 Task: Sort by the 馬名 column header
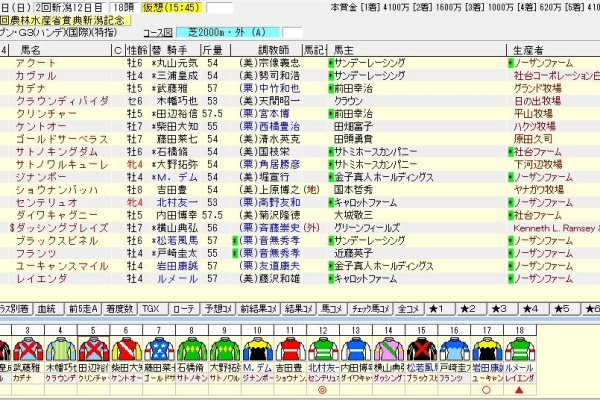point(59,50)
